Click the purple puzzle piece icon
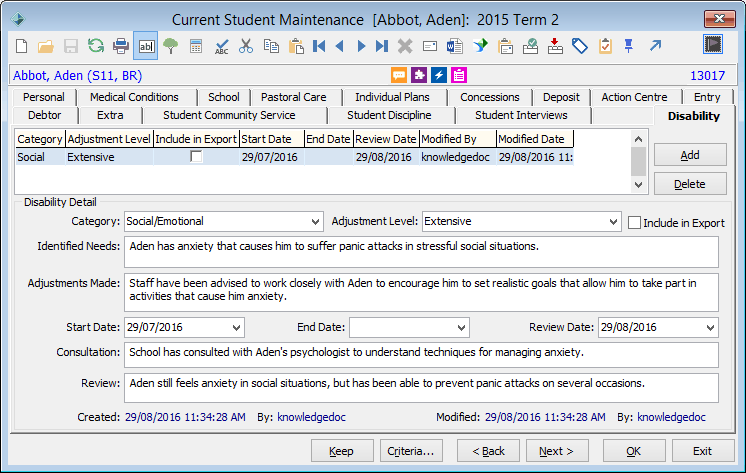 pyautogui.click(x=419, y=75)
